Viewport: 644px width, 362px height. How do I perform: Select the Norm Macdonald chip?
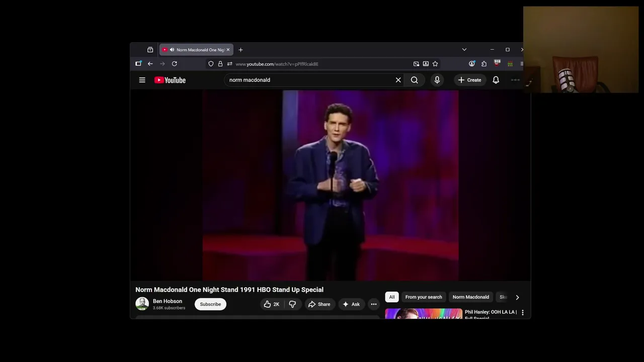tap(470, 297)
